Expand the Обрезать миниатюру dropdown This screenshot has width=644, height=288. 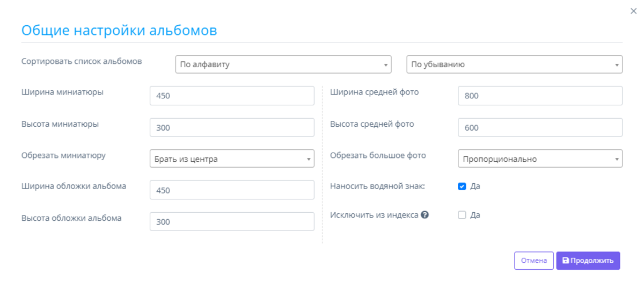232,159
